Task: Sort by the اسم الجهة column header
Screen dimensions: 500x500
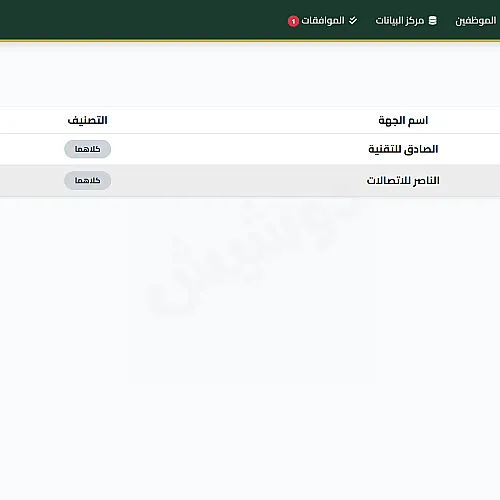Action: [403, 120]
